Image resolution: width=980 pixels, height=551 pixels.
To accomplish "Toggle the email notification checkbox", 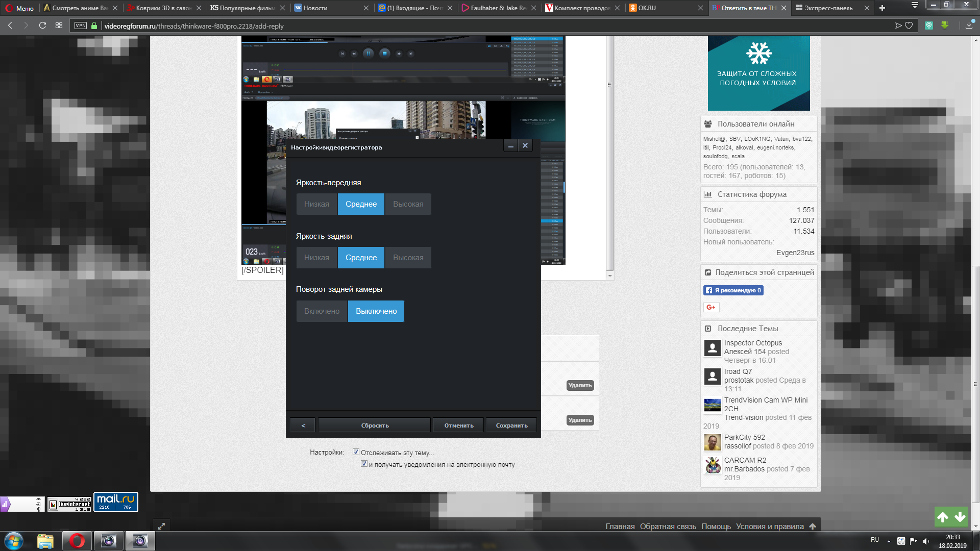I will [x=364, y=464].
